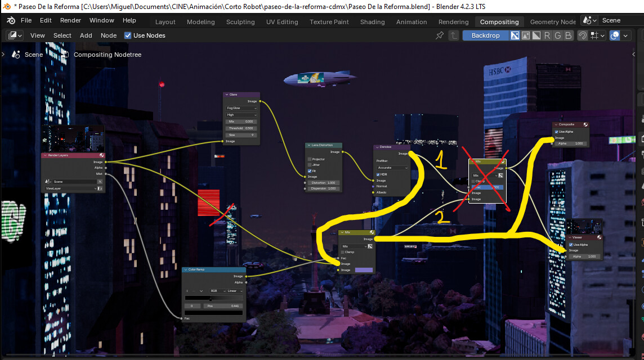Adjust Glare Threshold 0.500 slider
The width and height of the screenshot is (644, 360).
coord(241,128)
